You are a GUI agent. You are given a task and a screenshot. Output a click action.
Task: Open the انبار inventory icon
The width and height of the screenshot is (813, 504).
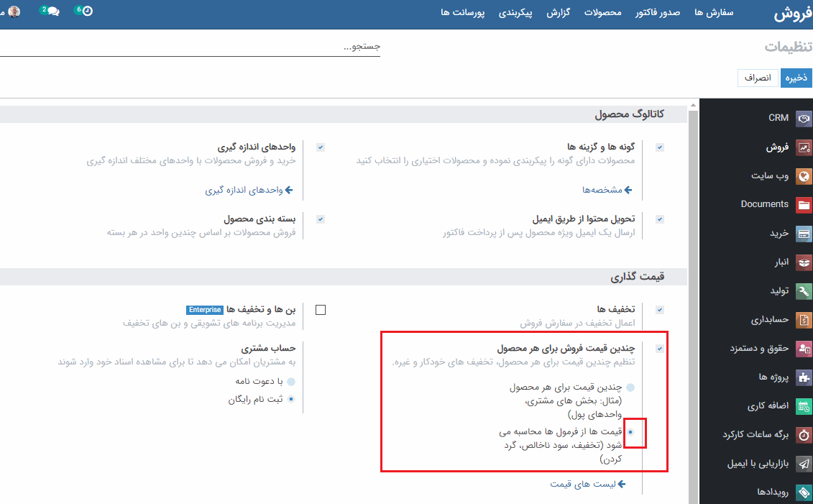[804, 263]
